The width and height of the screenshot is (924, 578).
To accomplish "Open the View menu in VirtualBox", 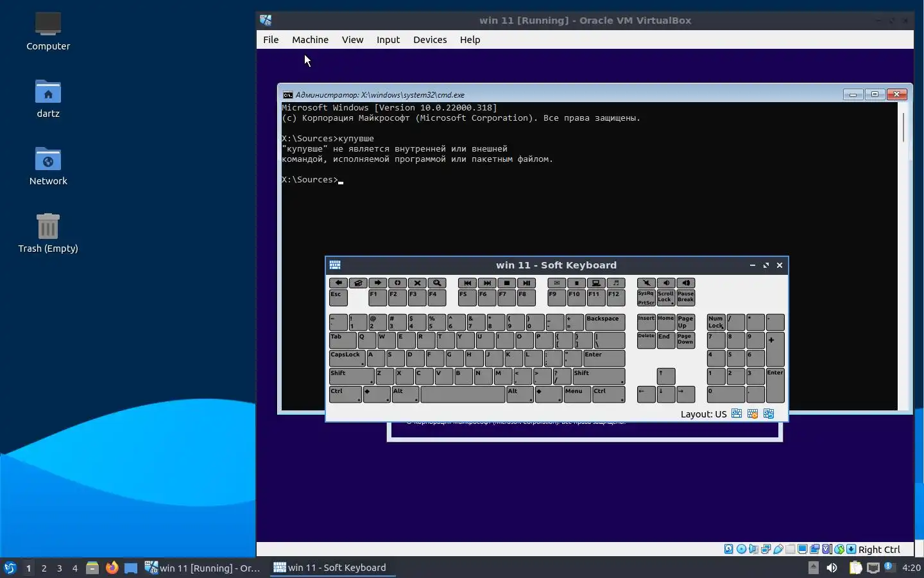I will point(352,39).
